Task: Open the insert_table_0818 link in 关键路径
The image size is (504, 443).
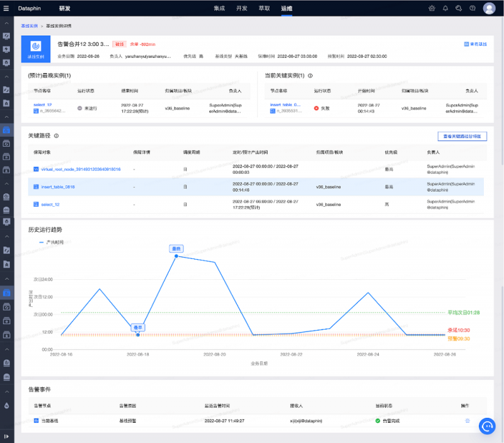Action: tap(57, 187)
